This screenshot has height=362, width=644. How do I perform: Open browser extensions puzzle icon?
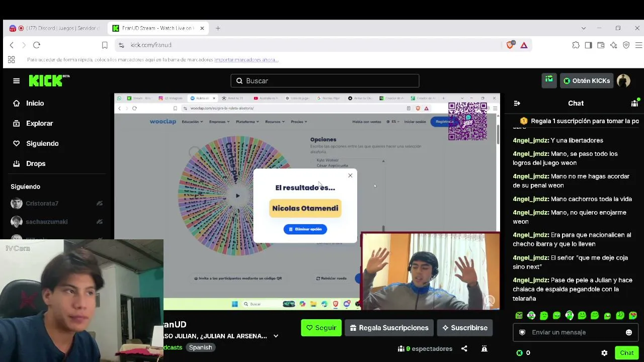[576, 45]
